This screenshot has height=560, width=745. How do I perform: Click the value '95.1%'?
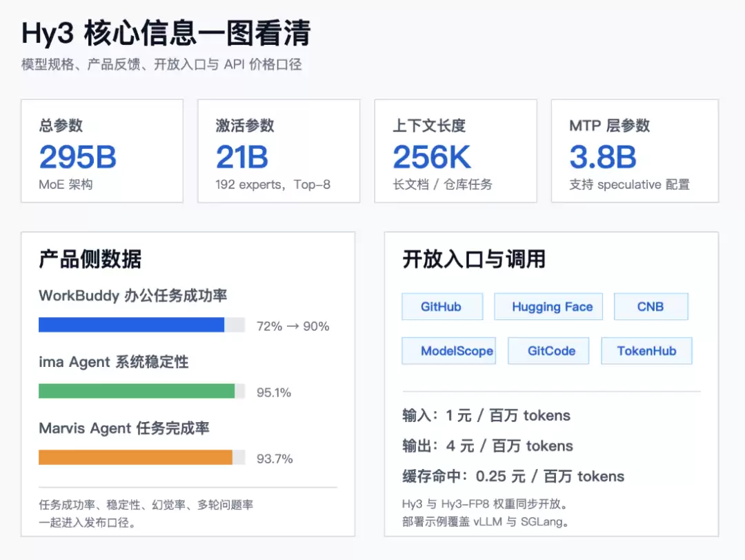tap(274, 393)
